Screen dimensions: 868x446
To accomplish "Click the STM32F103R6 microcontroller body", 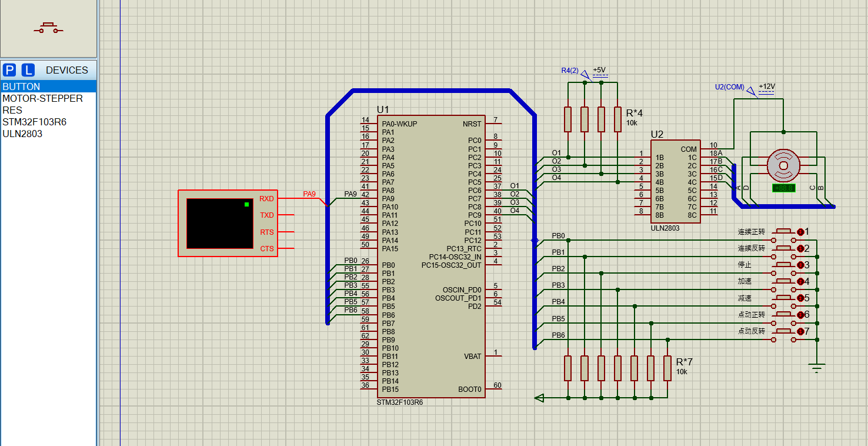I will pyautogui.click(x=431, y=256).
